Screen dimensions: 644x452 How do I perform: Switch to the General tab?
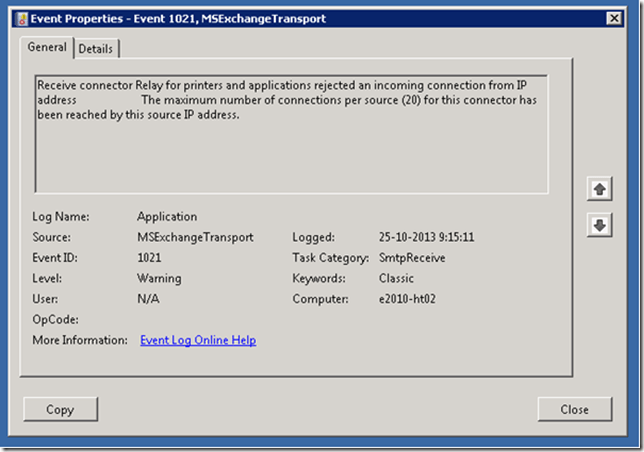[47, 47]
